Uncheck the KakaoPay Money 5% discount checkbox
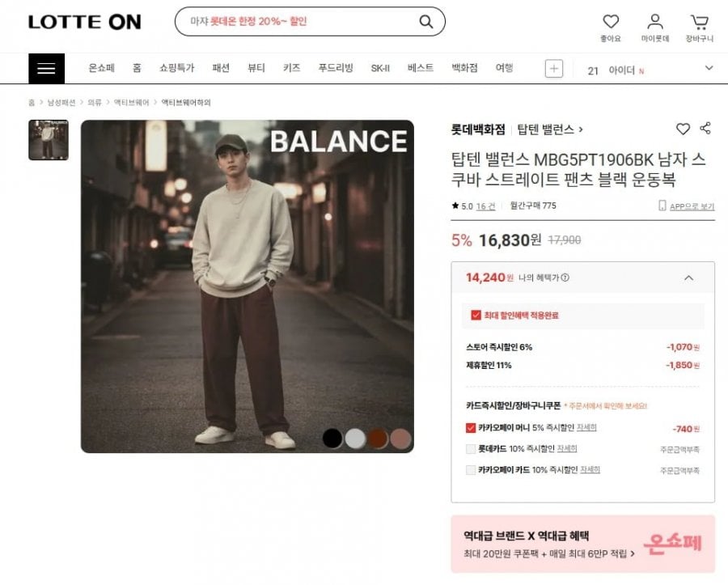 [471, 428]
